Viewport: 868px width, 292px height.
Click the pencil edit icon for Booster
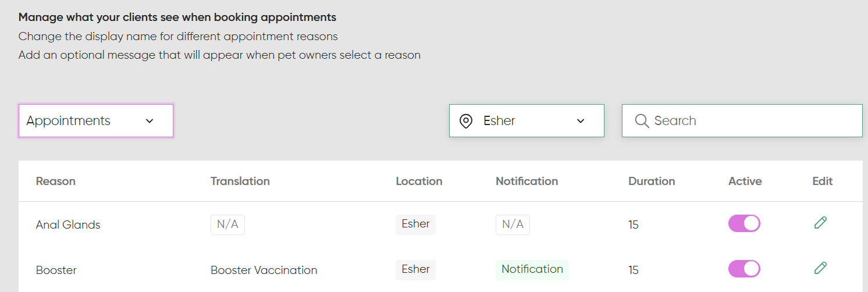pos(820,268)
